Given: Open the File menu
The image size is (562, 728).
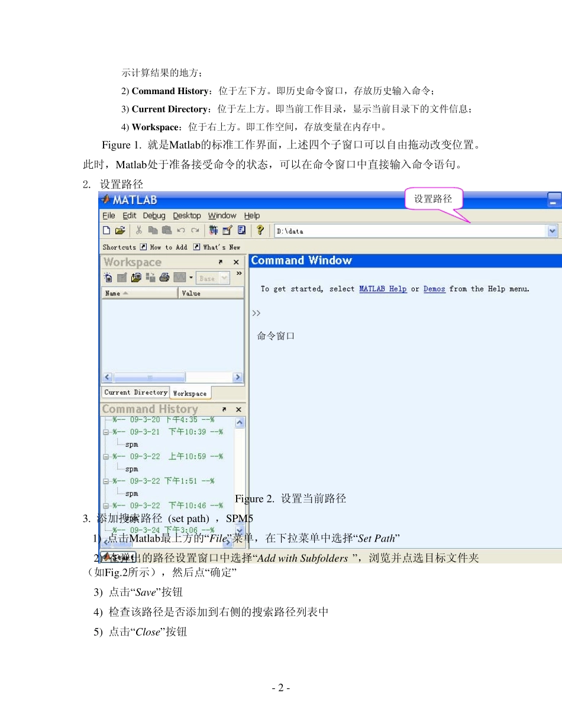Looking at the screenshot, I should pyautogui.click(x=109, y=215).
